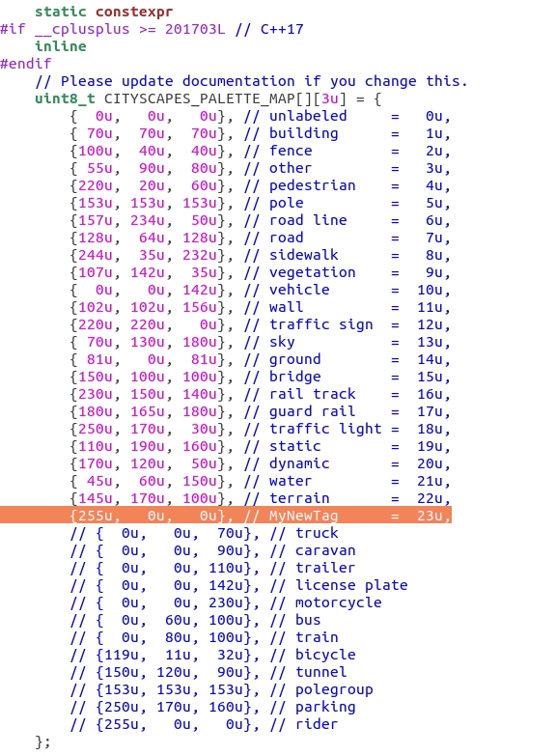Image resolution: width=556 pixels, height=756 pixels.
Task: Click the highlighted MyNewTag line
Action: (226, 516)
